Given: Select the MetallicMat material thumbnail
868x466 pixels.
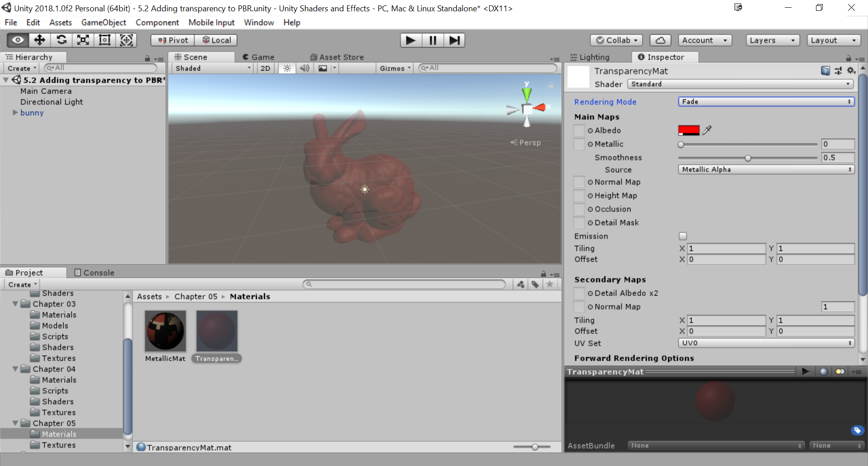Looking at the screenshot, I should click(x=165, y=331).
